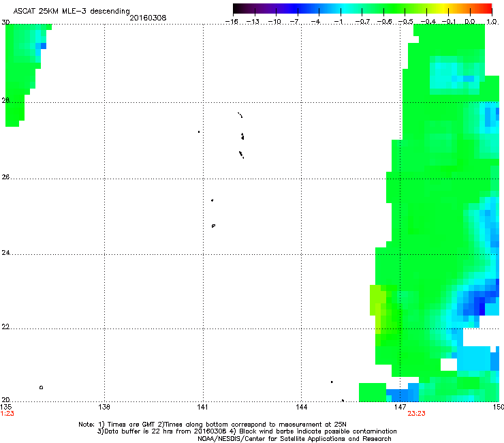Click the latitude label '26'
The width and height of the screenshot is (504, 443).
(x=5, y=177)
